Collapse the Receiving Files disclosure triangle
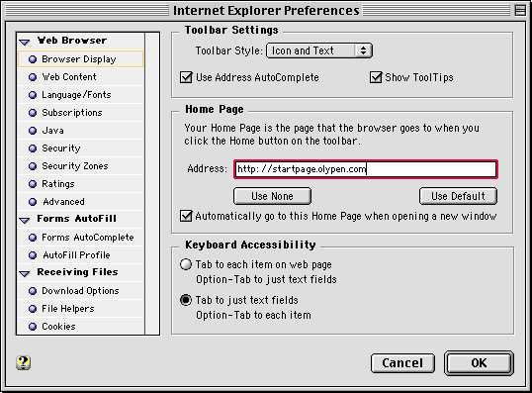This screenshot has height=393, width=532. [x=25, y=274]
